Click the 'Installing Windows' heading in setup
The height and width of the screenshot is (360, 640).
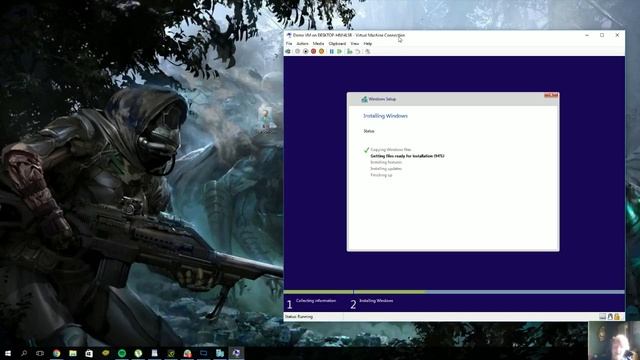click(385, 116)
